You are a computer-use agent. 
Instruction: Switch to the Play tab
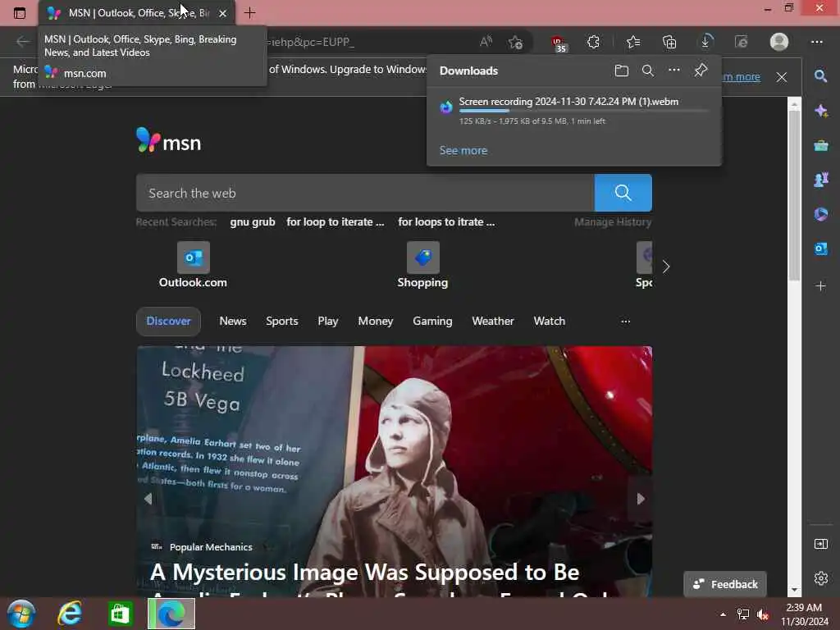[328, 321]
